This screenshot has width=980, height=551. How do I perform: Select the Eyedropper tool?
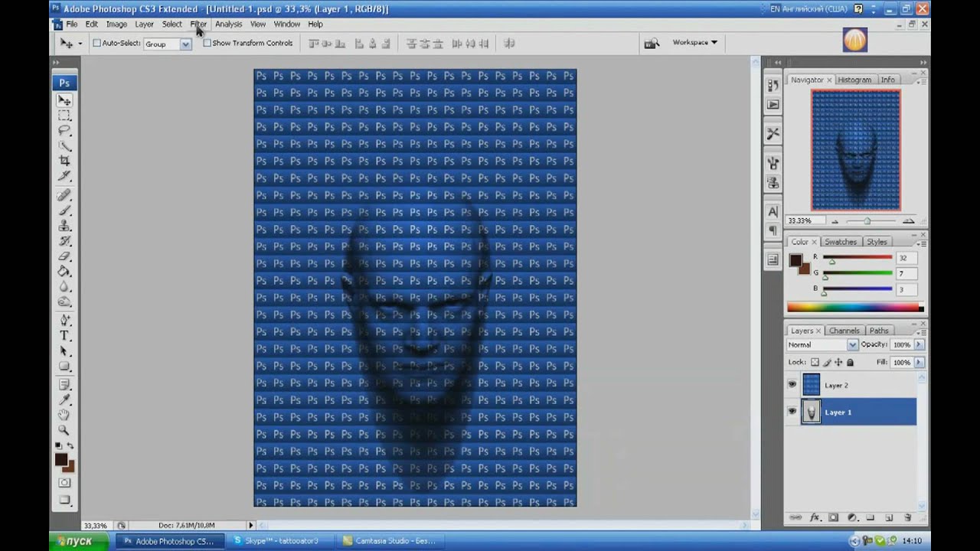click(64, 399)
